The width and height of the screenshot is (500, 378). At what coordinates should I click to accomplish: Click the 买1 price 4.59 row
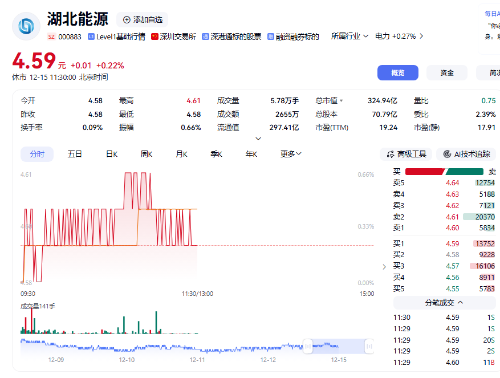point(444,244)
